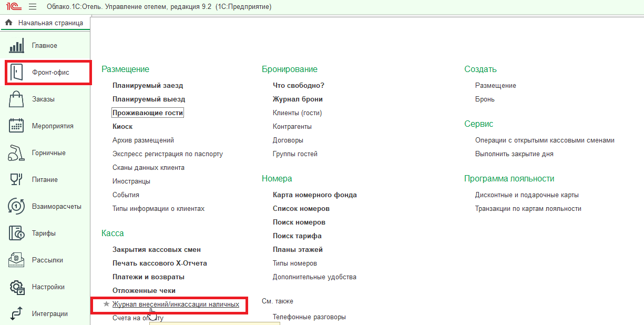Click the price document icon for Тарифы
The width and height of the screenshot is (644, 325).
pos(17,233)
